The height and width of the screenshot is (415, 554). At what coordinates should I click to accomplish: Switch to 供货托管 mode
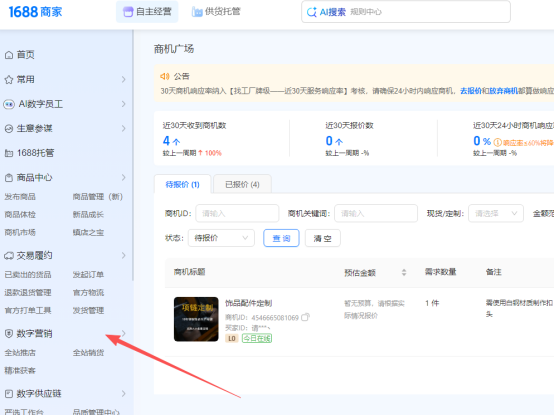point(216,12)
